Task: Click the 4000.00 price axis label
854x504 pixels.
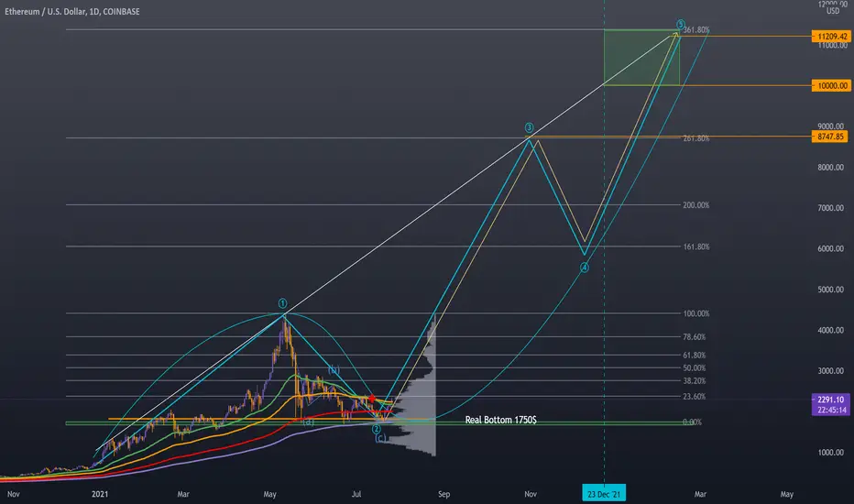Action: click(x=830, y=330)
